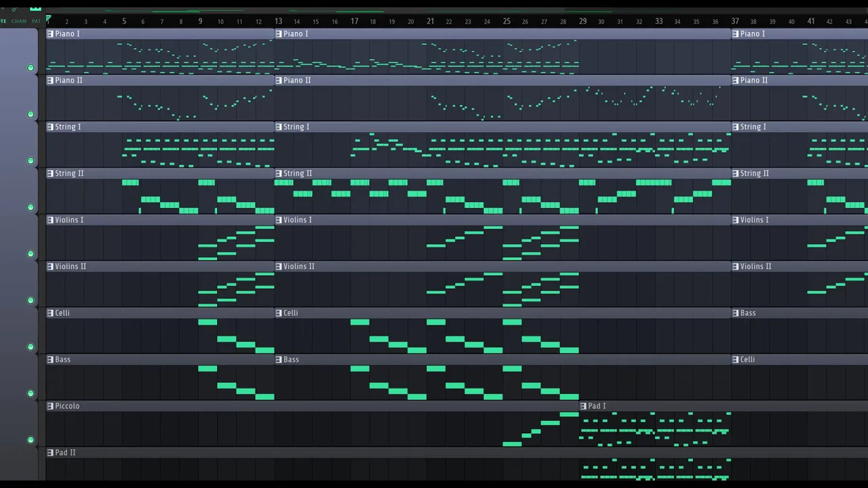Jump to bar 17 on the timeline

[x=354, y=22]
